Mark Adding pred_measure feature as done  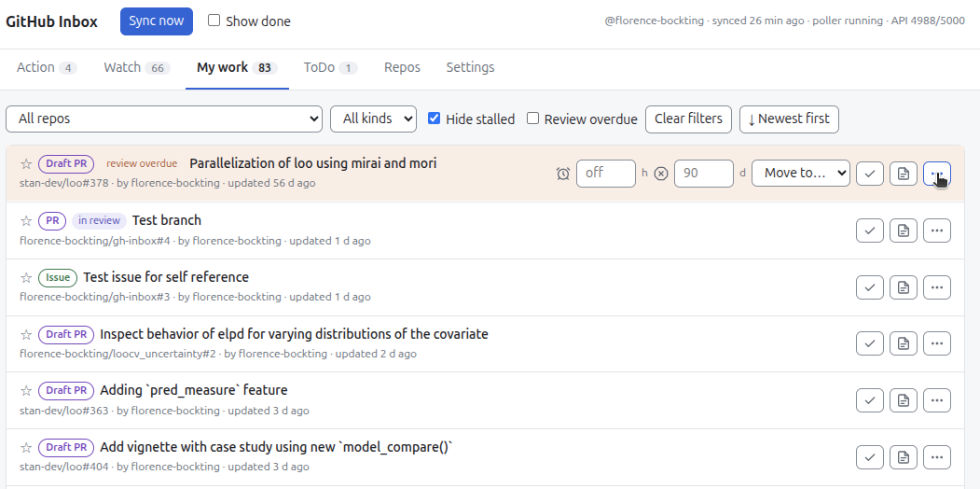coord(869,400)
